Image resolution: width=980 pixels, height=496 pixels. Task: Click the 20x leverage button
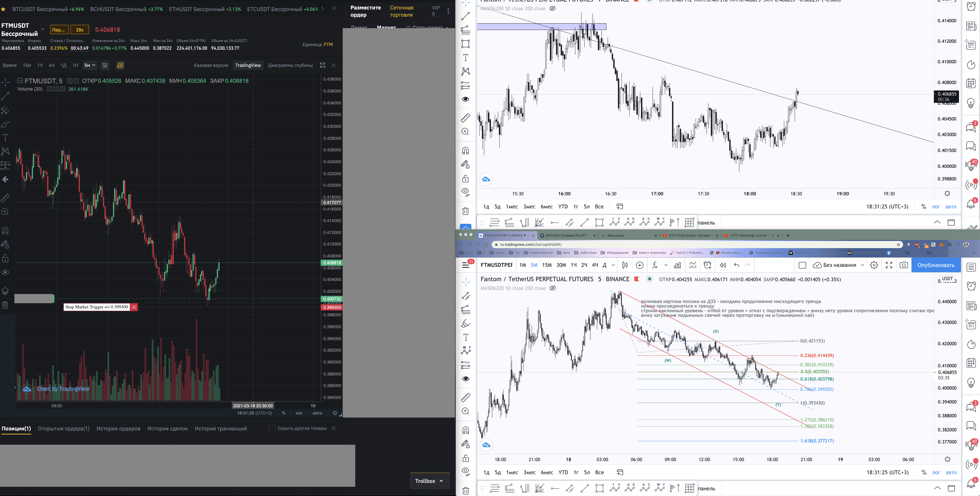80,30
